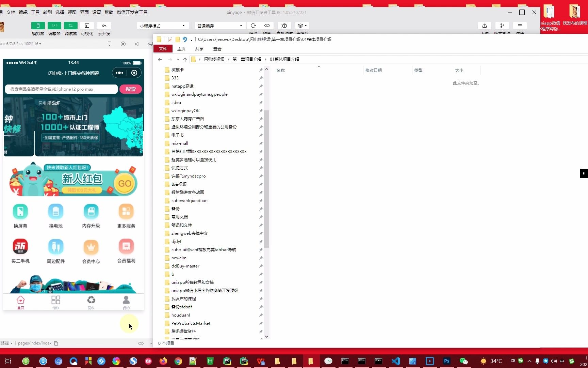Copy the pages/index/index path icon

[x=56, y=343]
